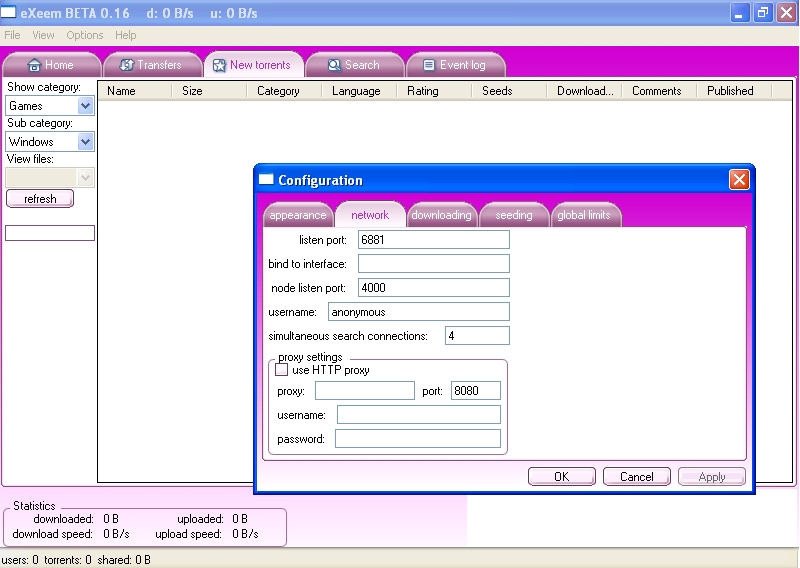Sort by the Category column header
The width and height of the screenshot is (800, 568).
tap(284, 91)
